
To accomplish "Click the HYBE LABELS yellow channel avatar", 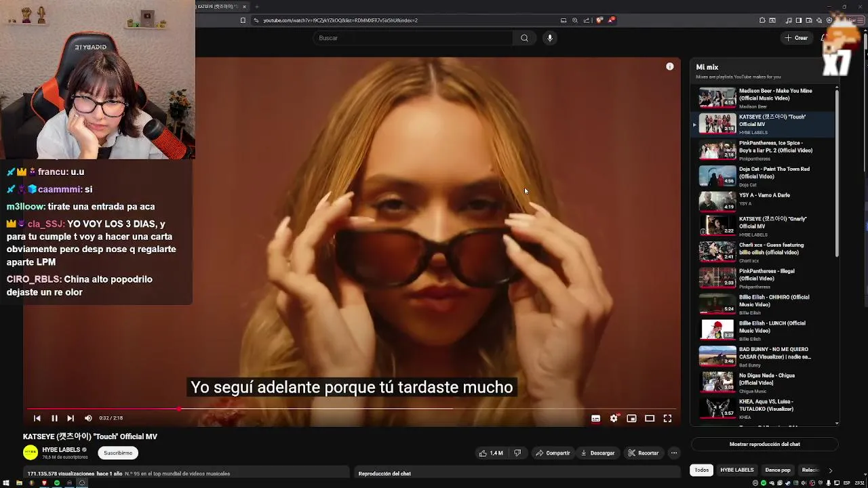I will pos(31,453).
